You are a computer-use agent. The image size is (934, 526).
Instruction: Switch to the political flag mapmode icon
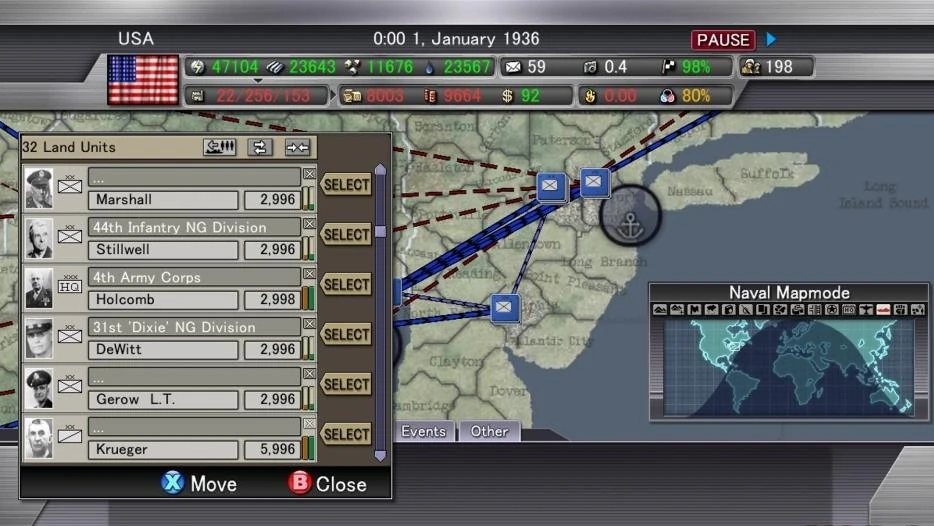694,309
